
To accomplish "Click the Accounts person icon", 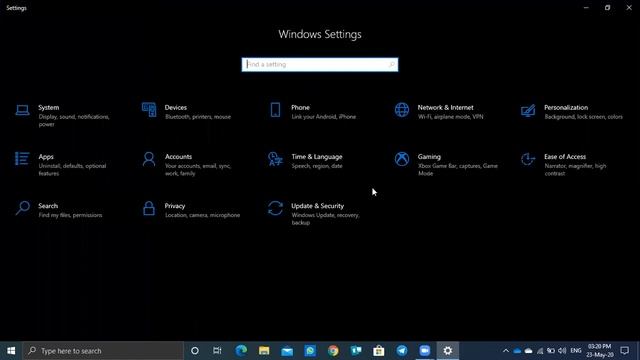I will click(x=149, y=159).
